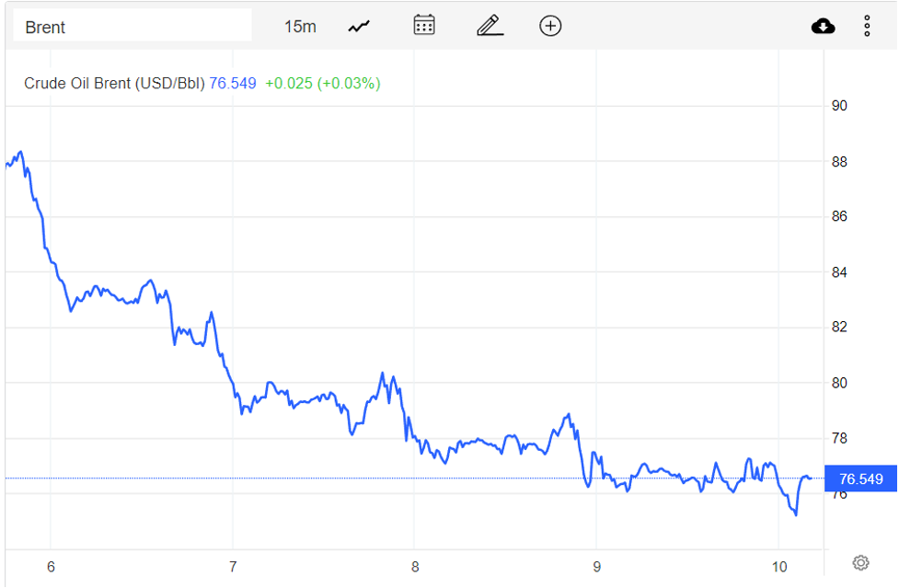The image size is (899, 588).
Task: Click the 90 label on price axis
Action: tap(839, 106)
